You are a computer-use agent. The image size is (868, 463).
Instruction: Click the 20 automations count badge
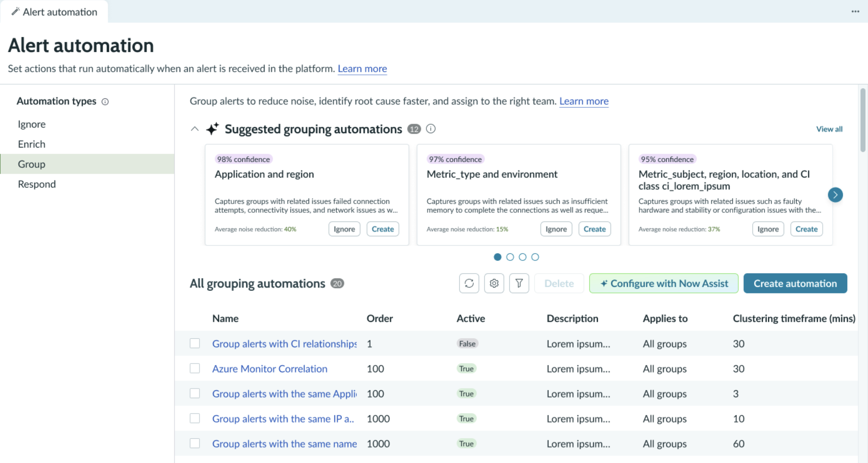[337, 283]
